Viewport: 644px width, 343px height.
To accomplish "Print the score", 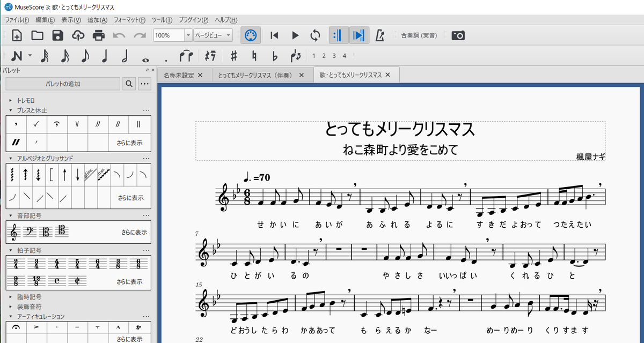I will [99, 35].
